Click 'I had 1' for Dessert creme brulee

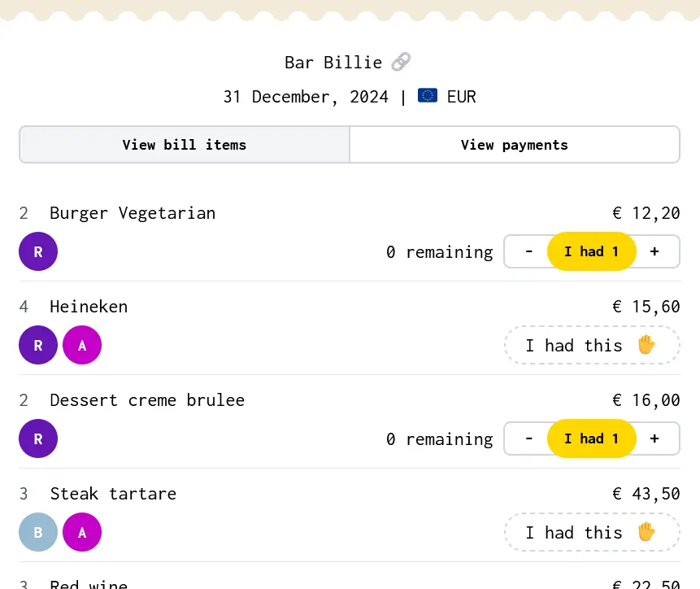[x=592, y=438]
